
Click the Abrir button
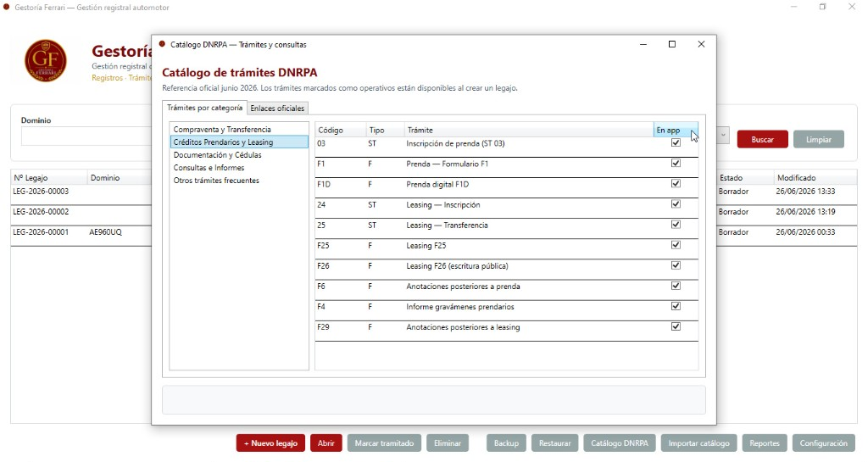[x=326, y=443]
